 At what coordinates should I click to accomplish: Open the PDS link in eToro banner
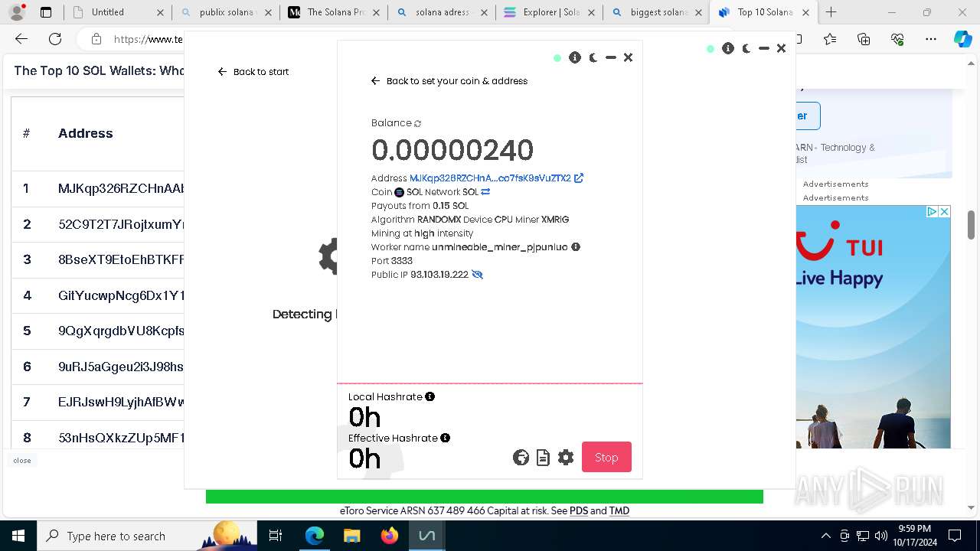pos(578,511)
